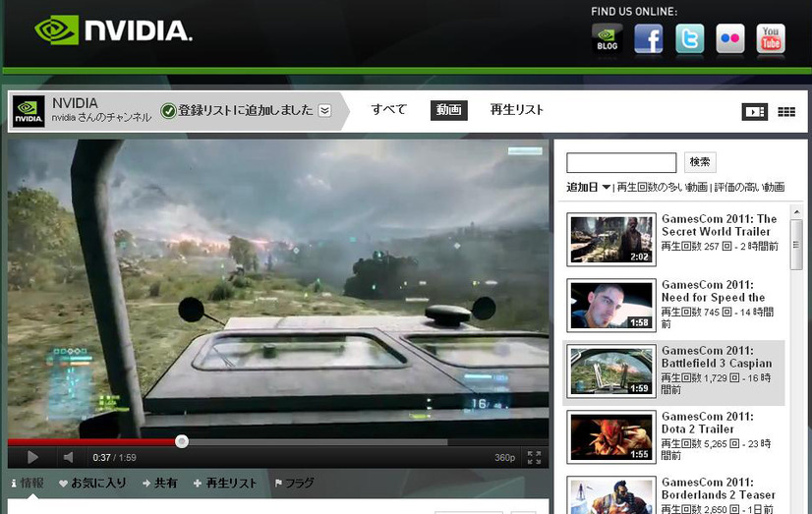Screen dimensions: 812x514
Task: Open the 360p quality selector
Action: pos(504,458)
